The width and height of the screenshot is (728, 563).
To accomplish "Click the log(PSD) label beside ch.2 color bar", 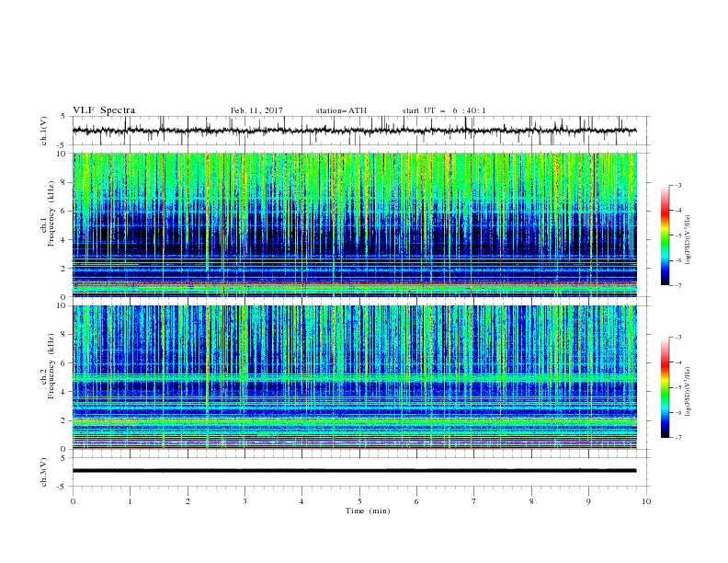I will tap(688, 392).
